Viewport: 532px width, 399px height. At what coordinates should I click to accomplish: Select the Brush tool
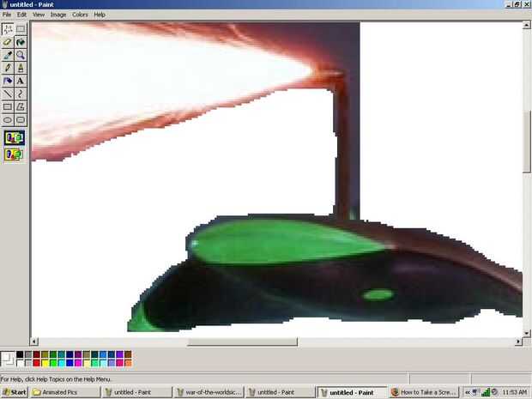[x=21, y=68]
